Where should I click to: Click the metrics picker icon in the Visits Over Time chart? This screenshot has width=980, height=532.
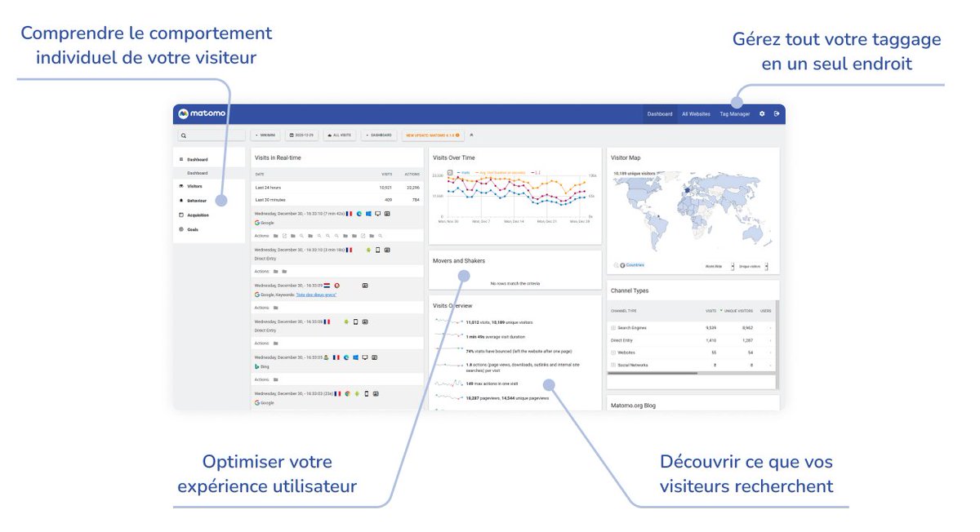click(450, 172)
